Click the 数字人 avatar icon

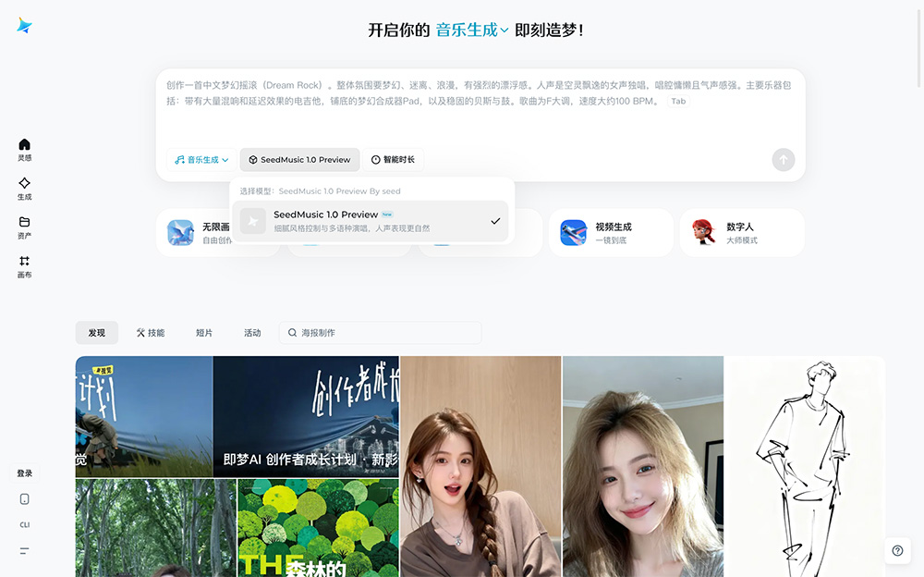(704, 232)
